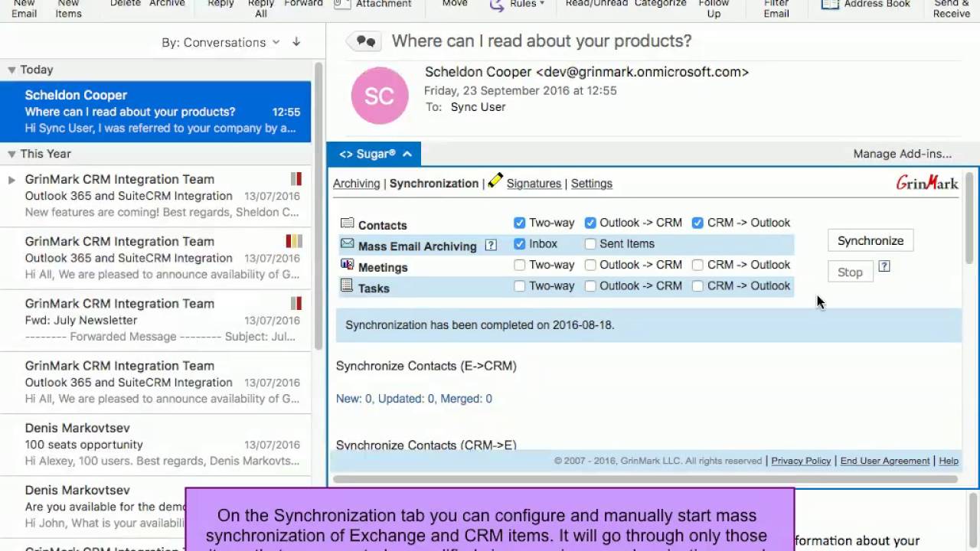Enable Contacts Two-way sync checkbox

520,223
